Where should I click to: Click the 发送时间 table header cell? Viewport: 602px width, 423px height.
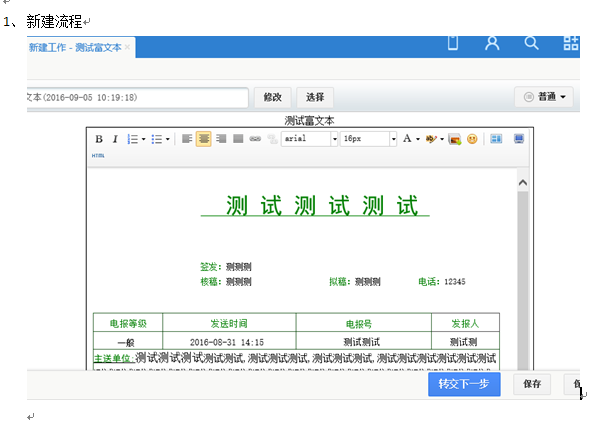pyautogui.click(x=229, y=324)
